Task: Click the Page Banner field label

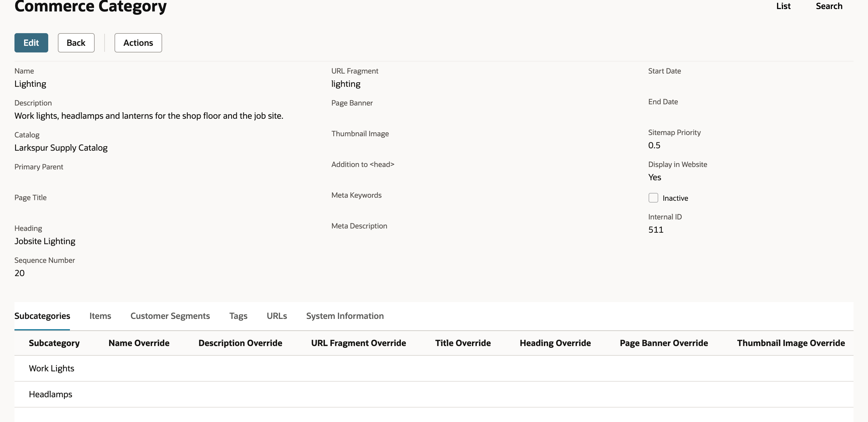Action: coord(352,103)
